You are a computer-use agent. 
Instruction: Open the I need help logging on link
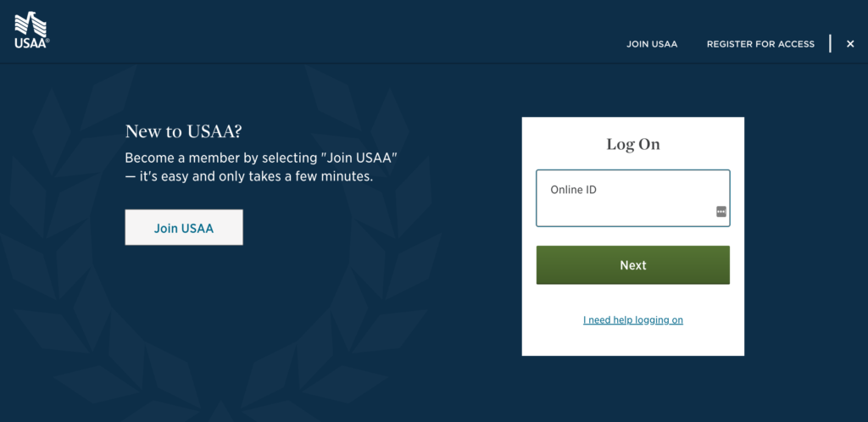[x=632, y=319]
